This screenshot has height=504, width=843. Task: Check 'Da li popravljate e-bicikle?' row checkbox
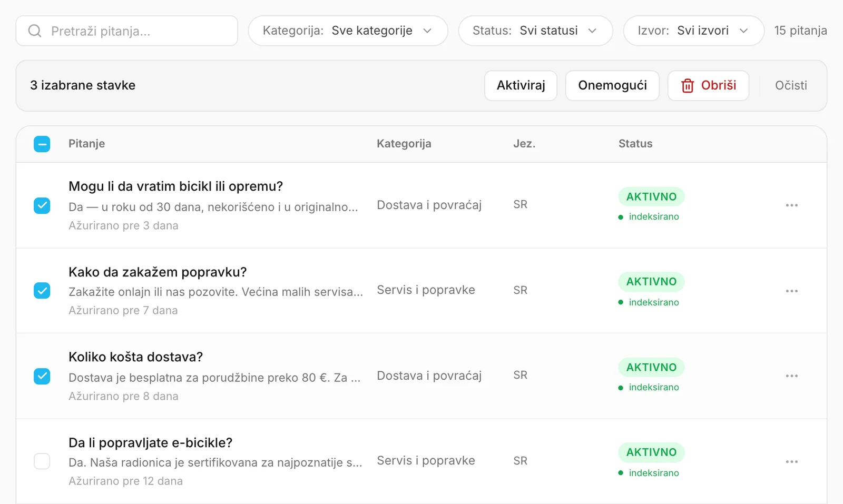click(42, 461)
